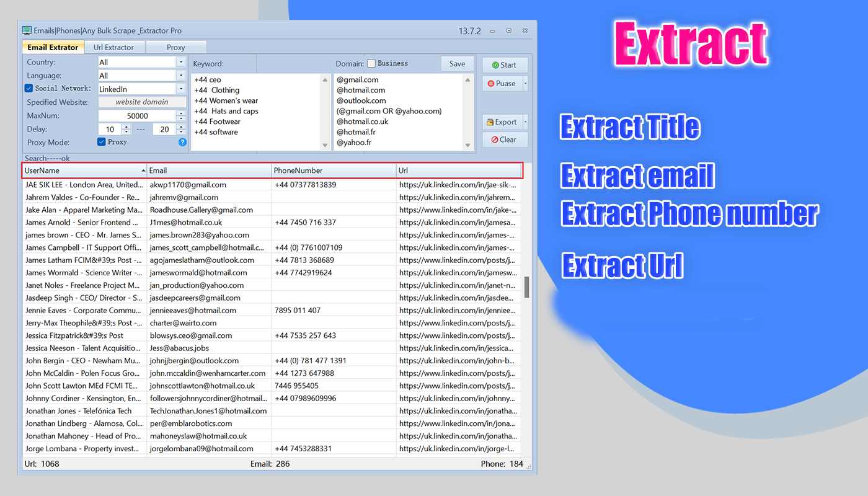Click the phone number "+44 7450 716 337"
868x496 pixels.
pyautogui.click(x=306, y=223)
